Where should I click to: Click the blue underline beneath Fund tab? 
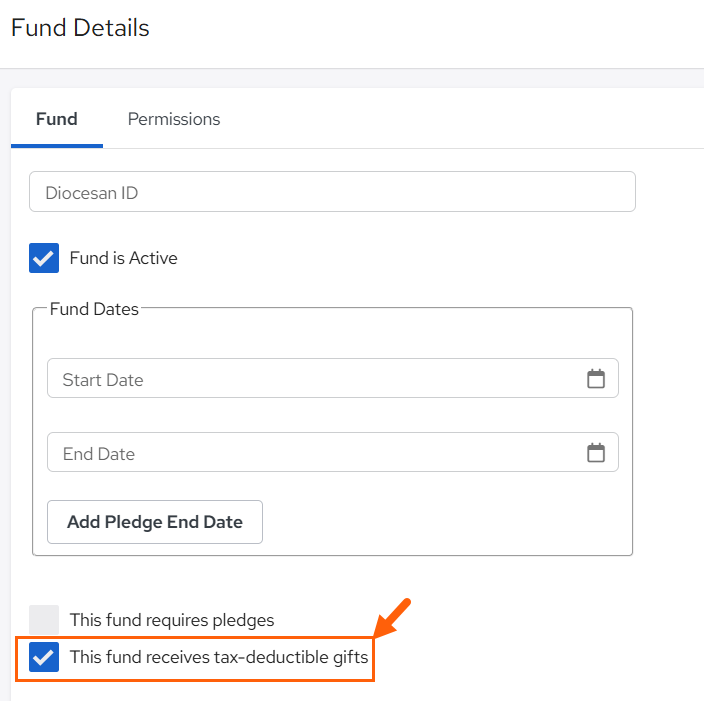point(57,146)
